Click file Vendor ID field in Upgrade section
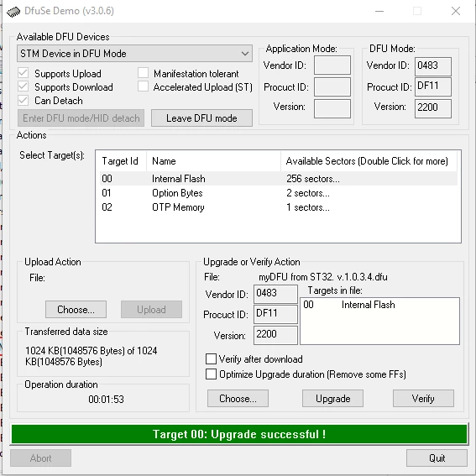The image size is (476, 476). coord(275,294)
